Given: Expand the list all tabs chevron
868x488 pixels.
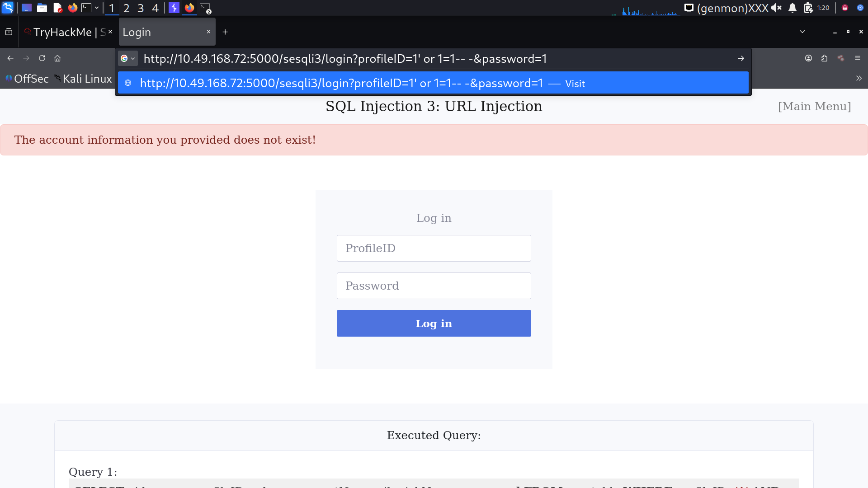Looking at the screenshot, I should [x=802, y=32].
